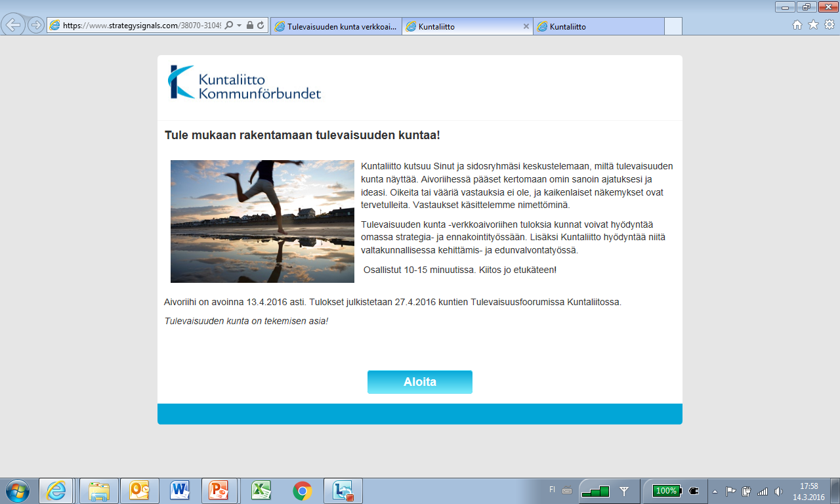Viewport: 840px width, 504px height.
Task: Click the text 'Osallistut 10-15 minuutissa. Kiitos jo etukäteen!'
Action: 460,270
